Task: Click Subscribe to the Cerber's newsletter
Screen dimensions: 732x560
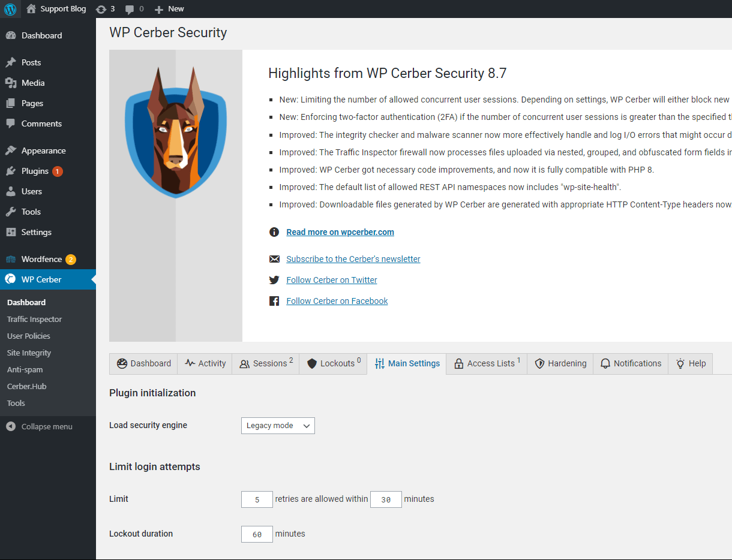Action: [x=353, y=259]
